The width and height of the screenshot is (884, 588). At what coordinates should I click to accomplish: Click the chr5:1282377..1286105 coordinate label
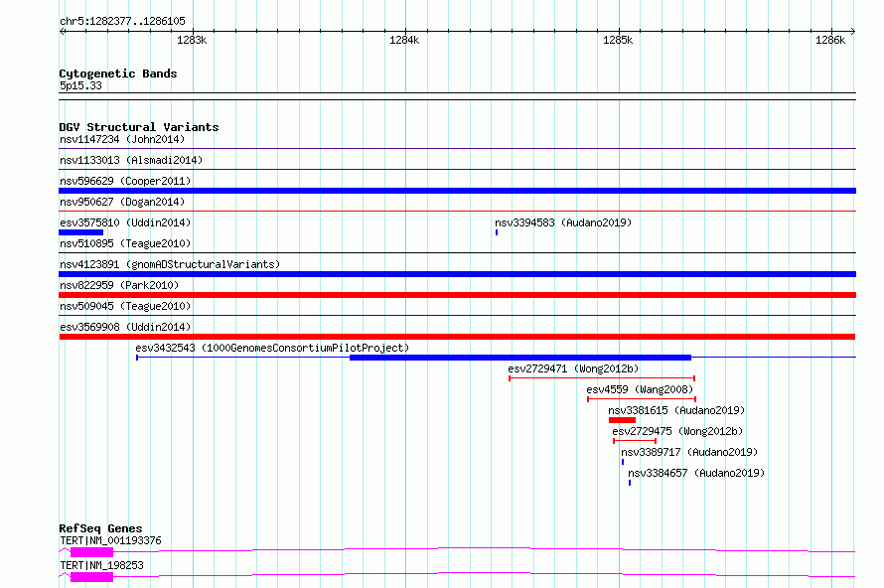pos(122,21)
